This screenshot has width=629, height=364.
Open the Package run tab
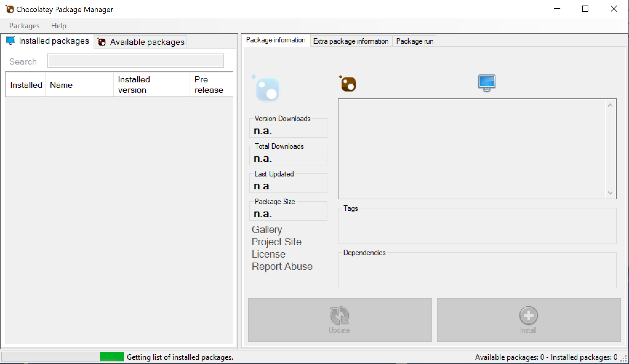(415, 41)
